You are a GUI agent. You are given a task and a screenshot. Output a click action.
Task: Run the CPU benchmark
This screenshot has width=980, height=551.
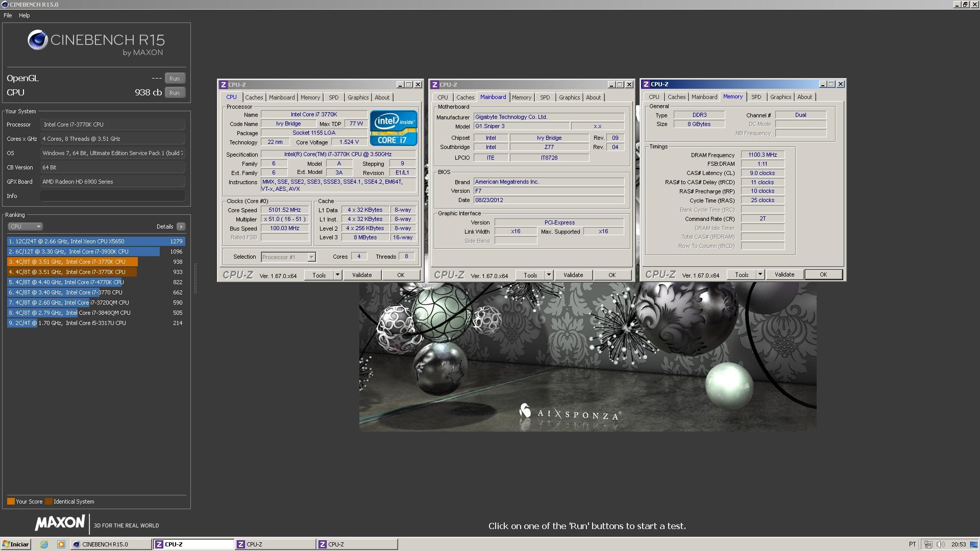(175, 93)
